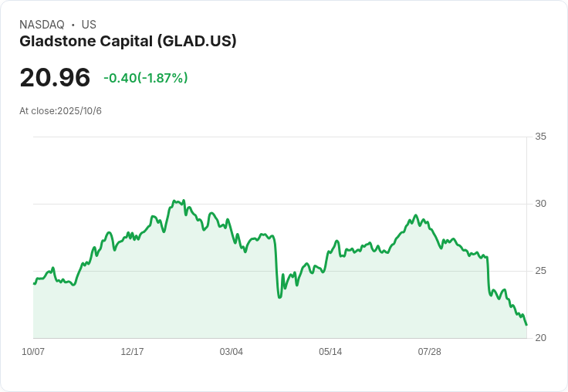
Task: Click the At close 2025/10/6 timestamp
Action: (x=60, y=111)
